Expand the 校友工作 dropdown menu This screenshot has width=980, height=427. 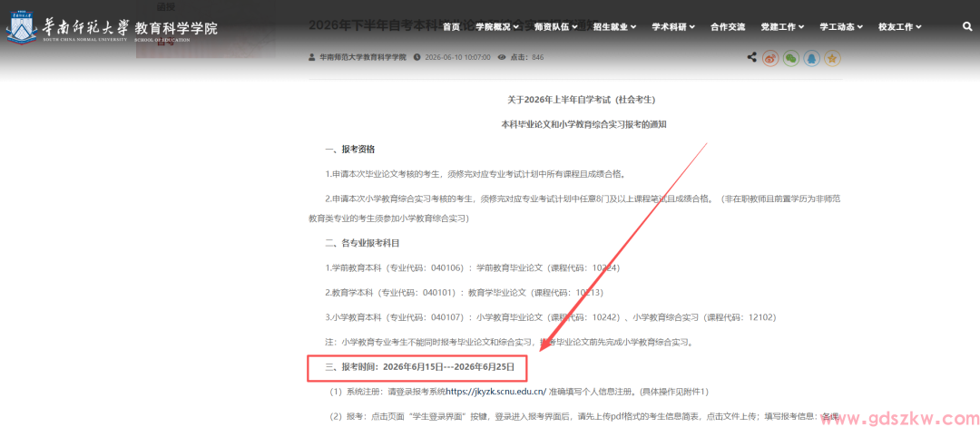[900, 27]
